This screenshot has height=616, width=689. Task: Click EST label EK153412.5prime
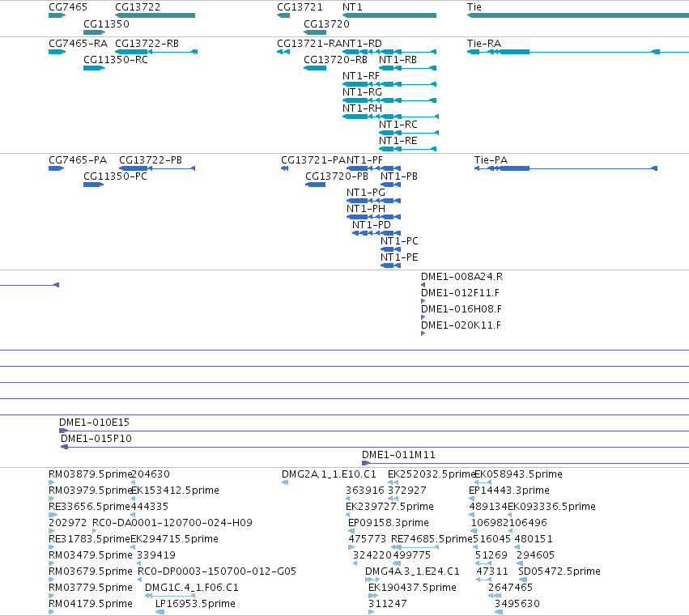pos(175,491)
